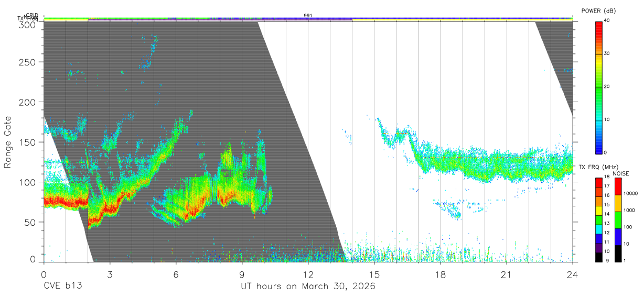Pick the red 17–18 MHz TX FRQ swatch
The height and width of the screenshot is (297, 644).
click(598, 183)
